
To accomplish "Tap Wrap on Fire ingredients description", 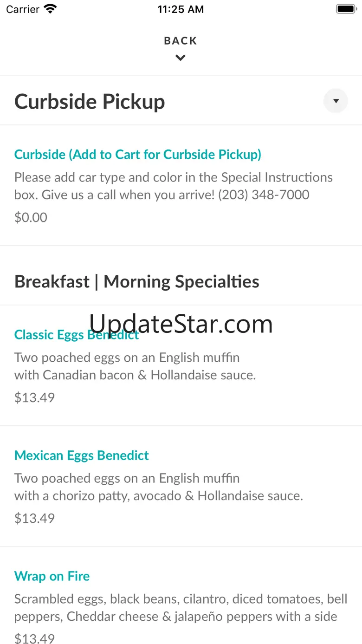I will point(180,607).
